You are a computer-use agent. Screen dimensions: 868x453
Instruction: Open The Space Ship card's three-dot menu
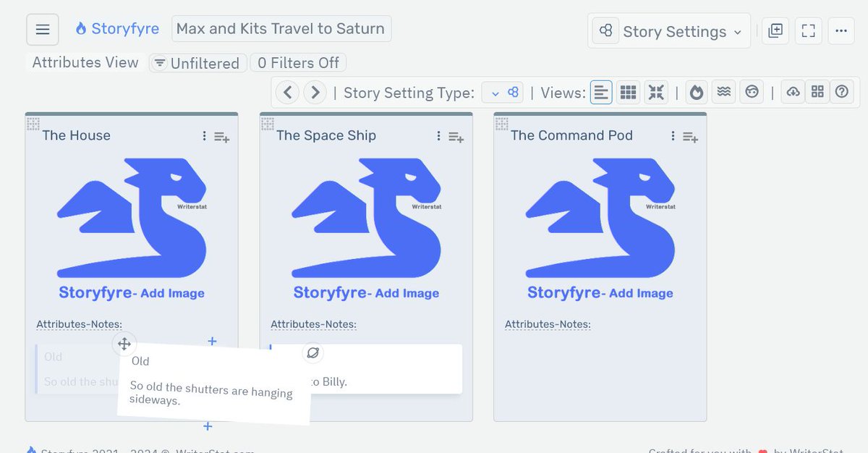click(439, 136)
